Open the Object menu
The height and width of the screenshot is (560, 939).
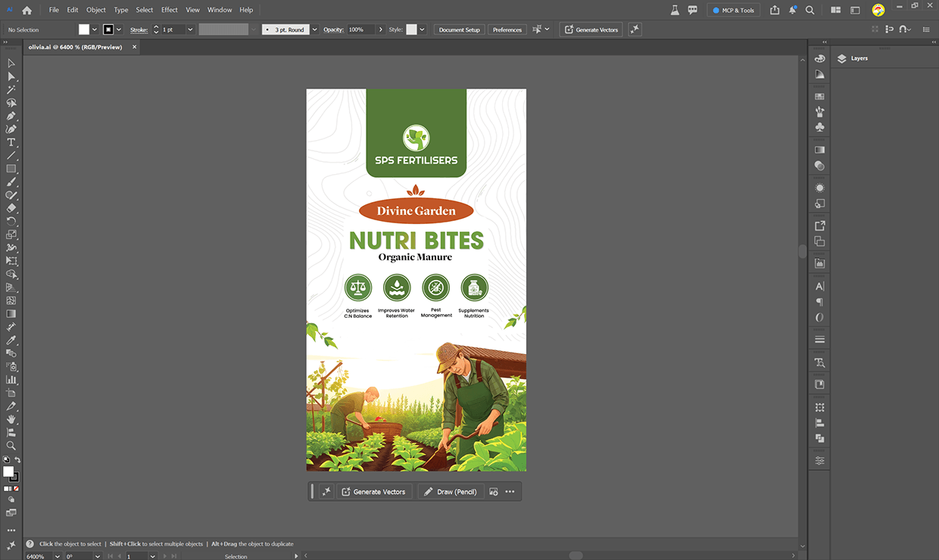pyautogui.click(x=96, y=10)
